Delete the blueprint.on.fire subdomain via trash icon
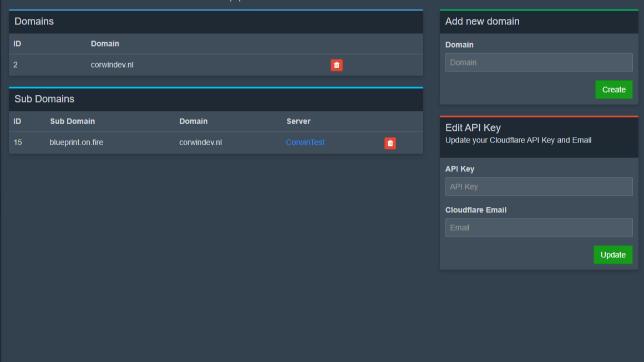This screenshot has width=644, height=362. [390, 143]
